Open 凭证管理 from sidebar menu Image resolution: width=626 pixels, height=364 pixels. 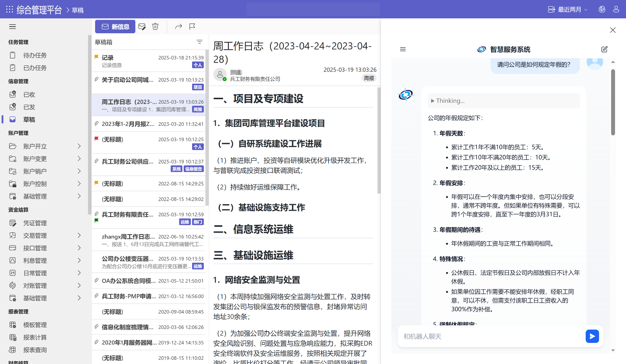[x=35, y=223]
